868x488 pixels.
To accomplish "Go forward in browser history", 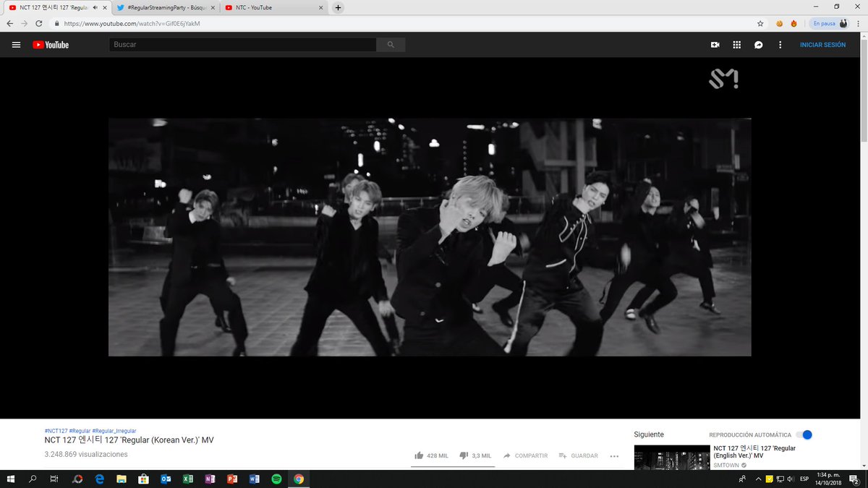I will tap(24, 23).
